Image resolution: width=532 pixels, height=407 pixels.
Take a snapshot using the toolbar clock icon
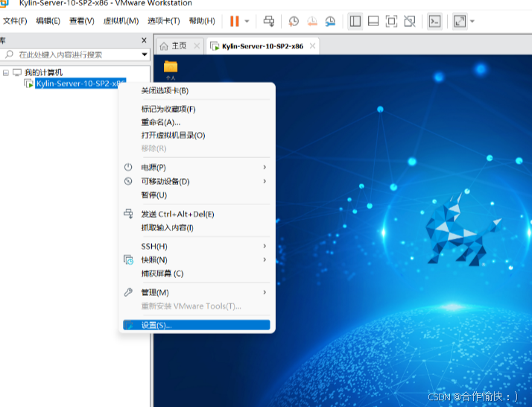coord(294,21)
